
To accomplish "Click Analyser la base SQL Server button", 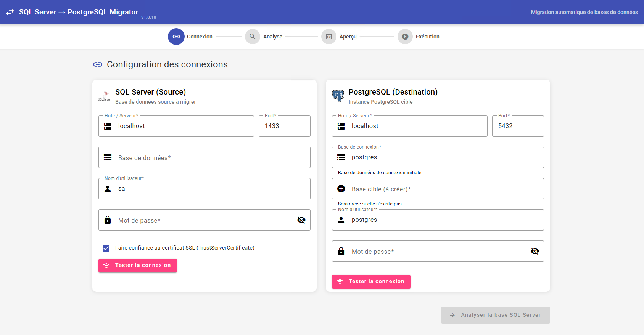I will click(x=496, y=315).
